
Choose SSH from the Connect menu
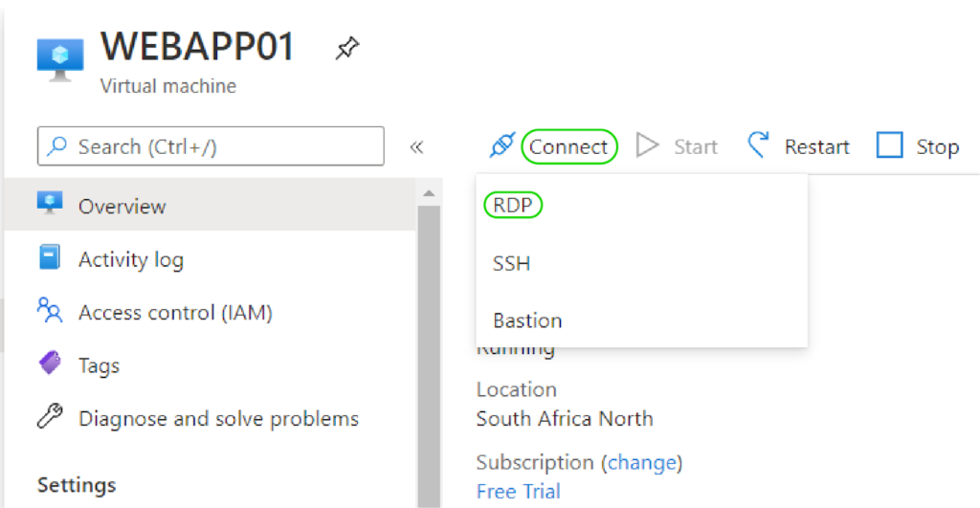[511, 264]
